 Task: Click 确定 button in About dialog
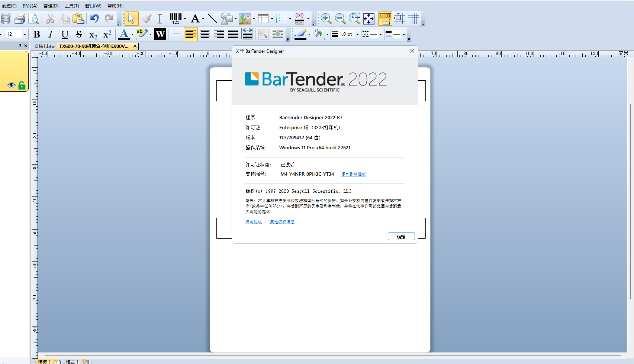point(401,237)
